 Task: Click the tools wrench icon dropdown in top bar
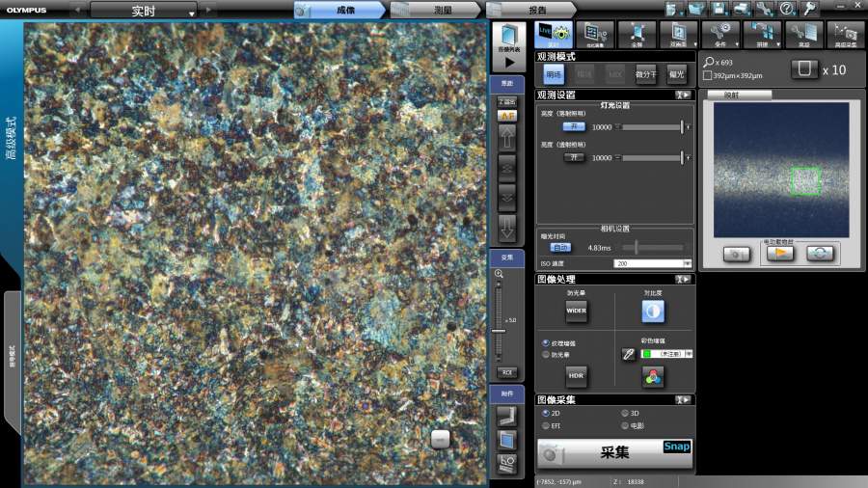click(764, 9)
